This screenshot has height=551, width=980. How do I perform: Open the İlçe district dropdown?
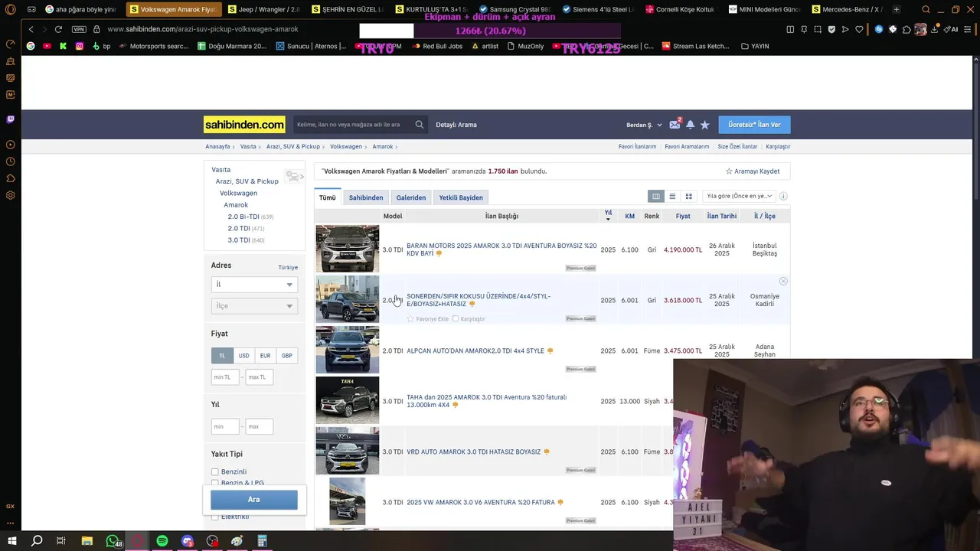[254, 306]
